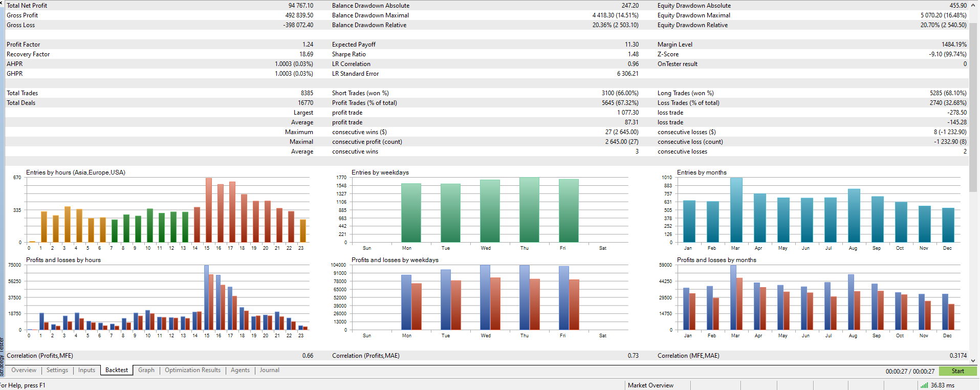Click average profit trade value 87.31

click(631, 122)
